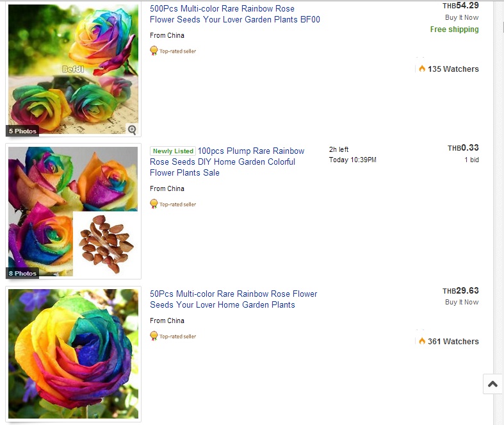This screenshot has height=425, width=504.
Task: Click the flame icon beside 361 Watchers
Action: coord(422,341)
